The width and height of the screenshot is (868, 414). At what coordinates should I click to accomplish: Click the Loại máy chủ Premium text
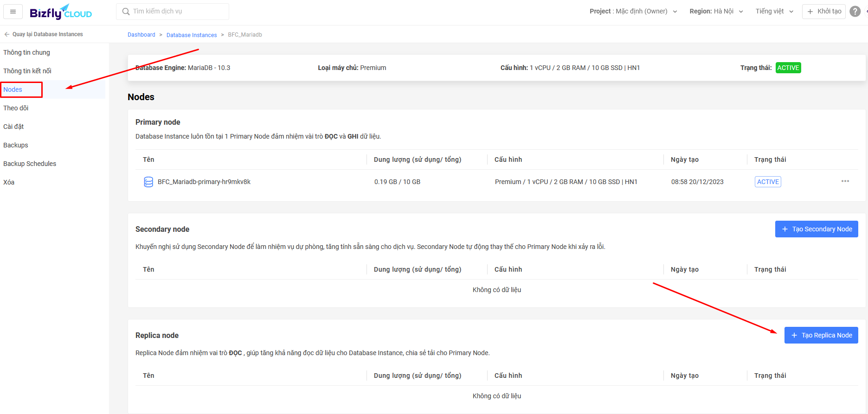coord(352,68)
